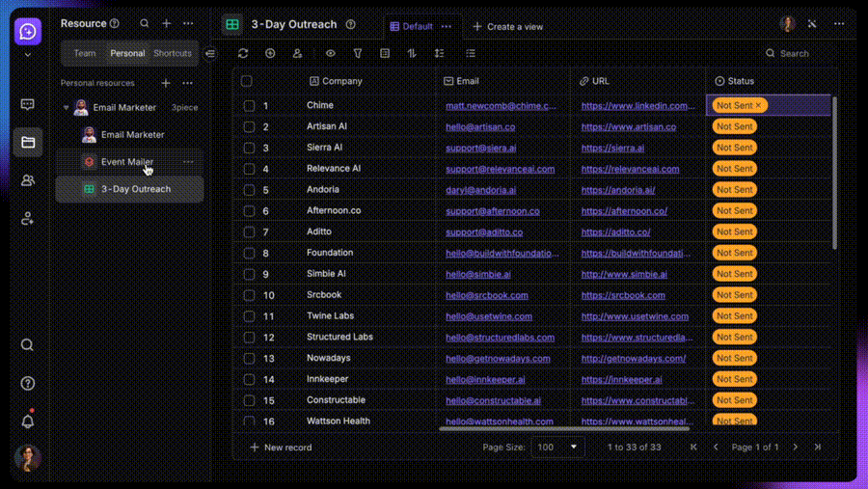Click the group fields toolbar icon

click(385, 53)
